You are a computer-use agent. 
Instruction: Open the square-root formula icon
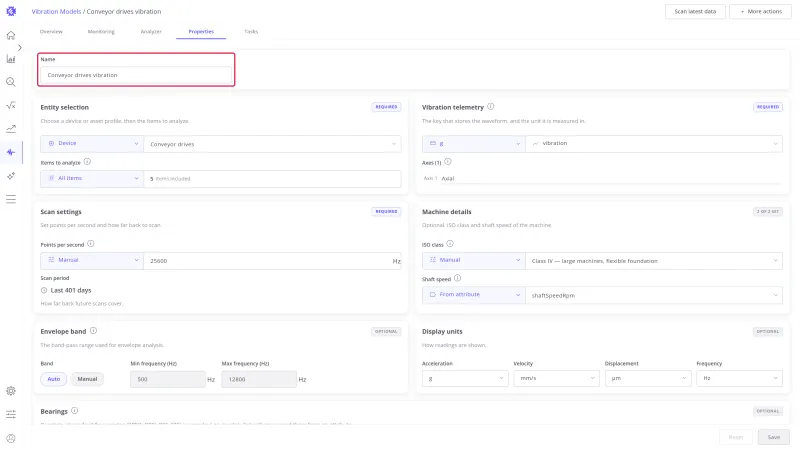(11, 106)
